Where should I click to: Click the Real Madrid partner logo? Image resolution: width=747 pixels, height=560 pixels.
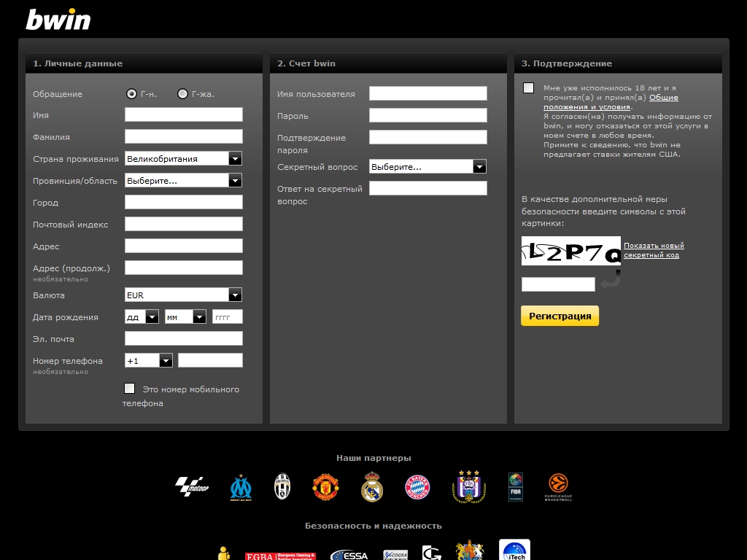click(372, 486)
